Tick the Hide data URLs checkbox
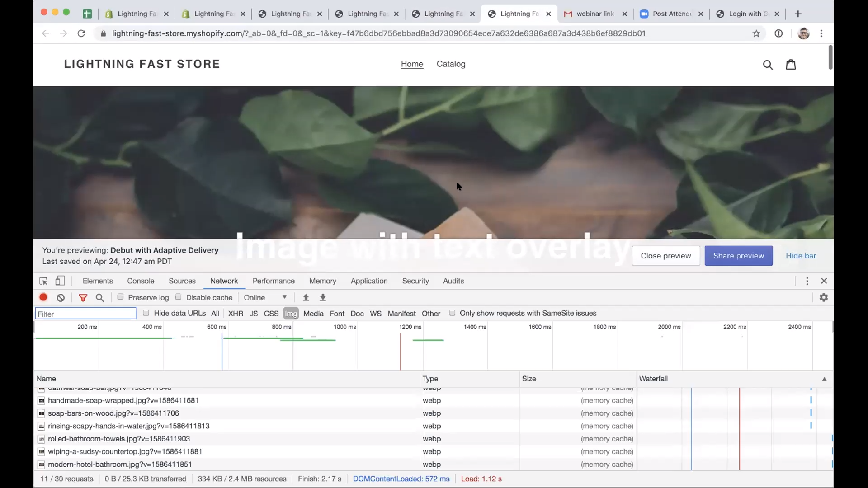 click(x=146, y=313)
